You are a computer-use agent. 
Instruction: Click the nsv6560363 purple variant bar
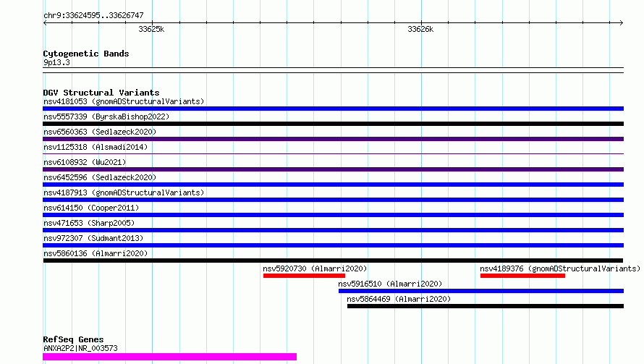coord(333,139)
